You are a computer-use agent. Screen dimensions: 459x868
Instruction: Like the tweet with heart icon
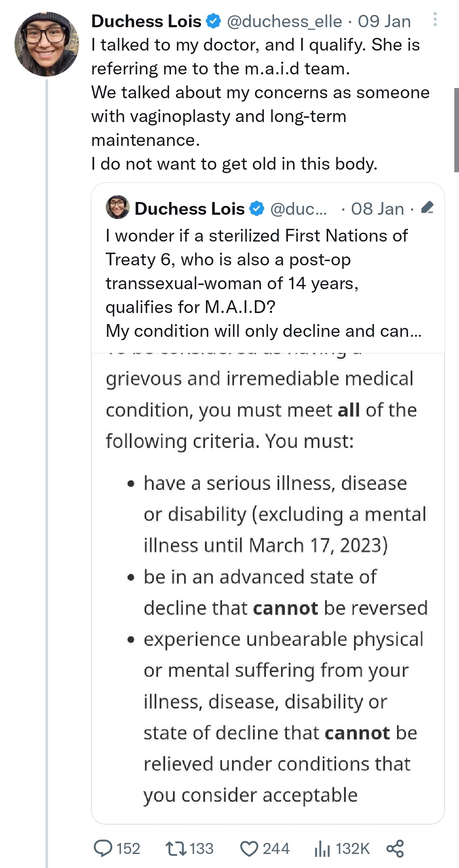(x=249, y=848)
